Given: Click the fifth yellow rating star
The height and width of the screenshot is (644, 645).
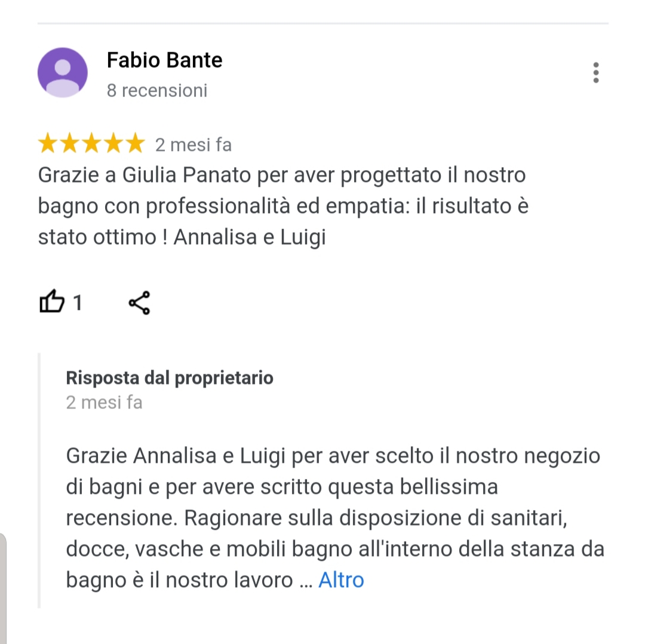Looking at the screenshot, I should [135, 143].
